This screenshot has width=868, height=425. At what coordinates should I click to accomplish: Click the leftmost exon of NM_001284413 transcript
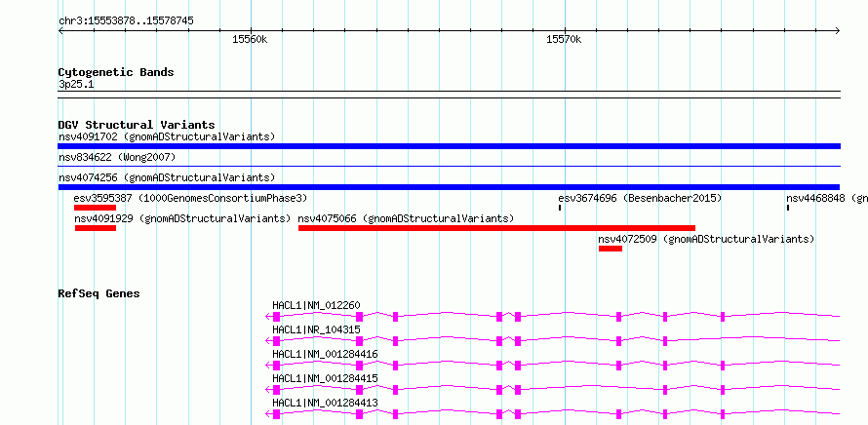pyautogui.click(x=277, y=414)
